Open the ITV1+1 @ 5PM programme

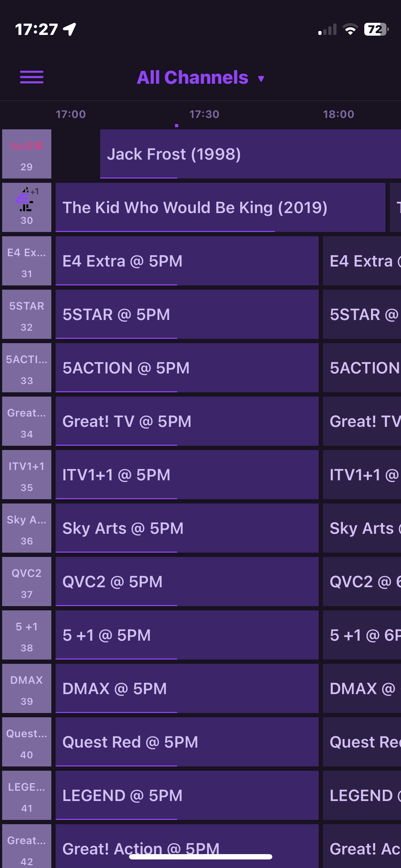pos(187,474)
